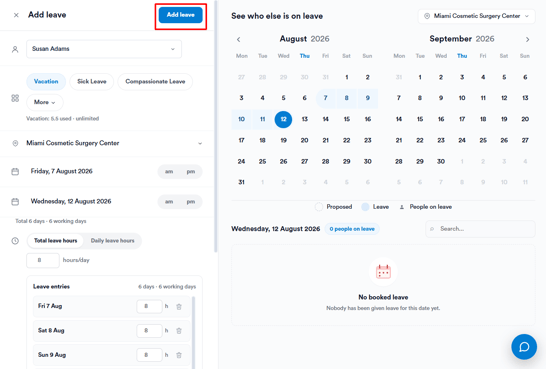Click the 0 people on leave badge

coord(352,229)
